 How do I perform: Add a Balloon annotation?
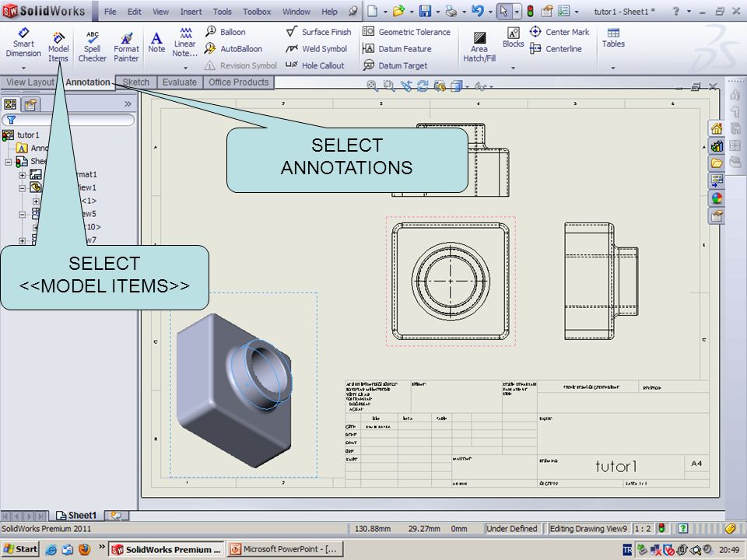[x=226, y=32]
